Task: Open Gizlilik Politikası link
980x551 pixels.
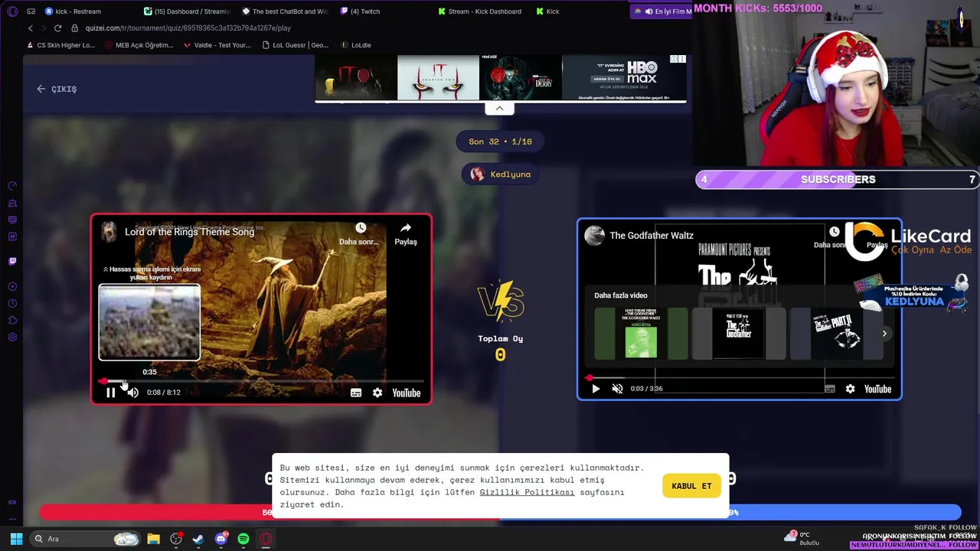Action: tap(527, 492)
